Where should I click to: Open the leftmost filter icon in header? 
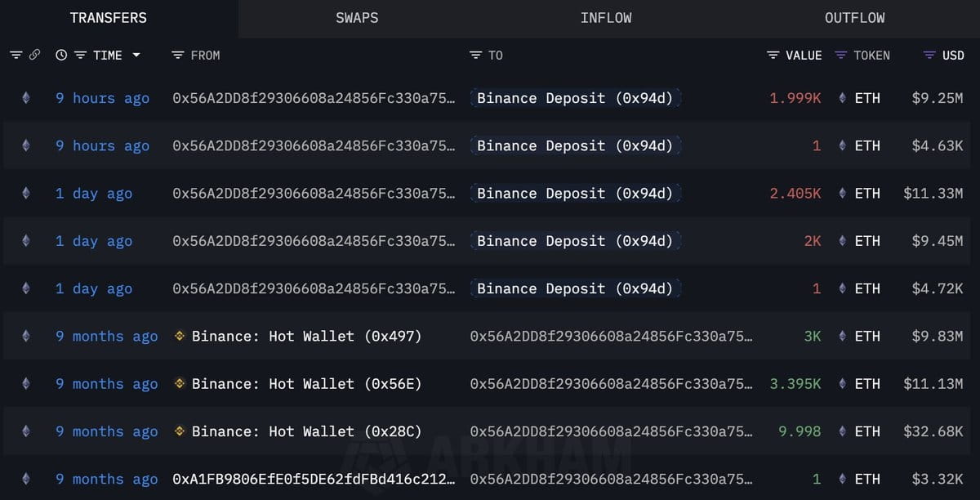tap(16, 55)
